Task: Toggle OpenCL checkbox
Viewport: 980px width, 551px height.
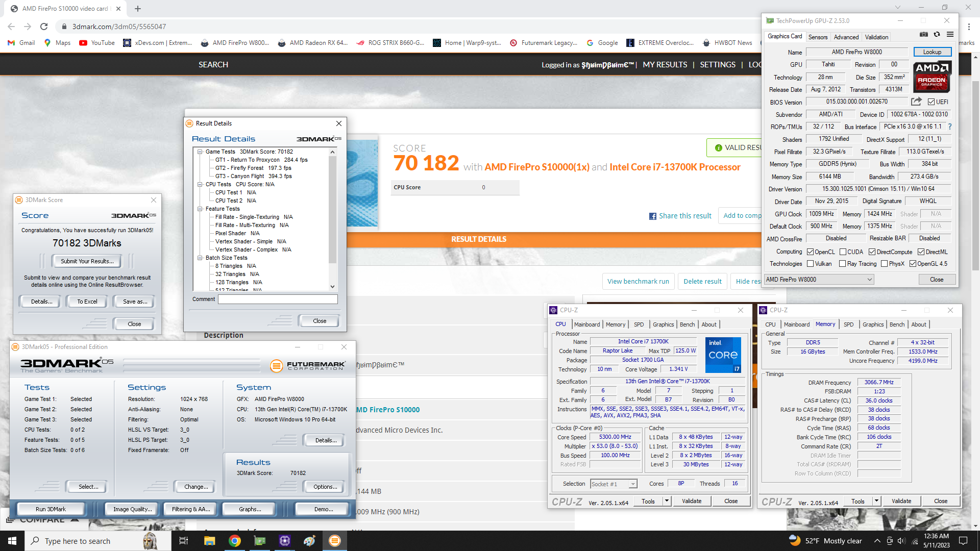Action: [x=810, y=252]
